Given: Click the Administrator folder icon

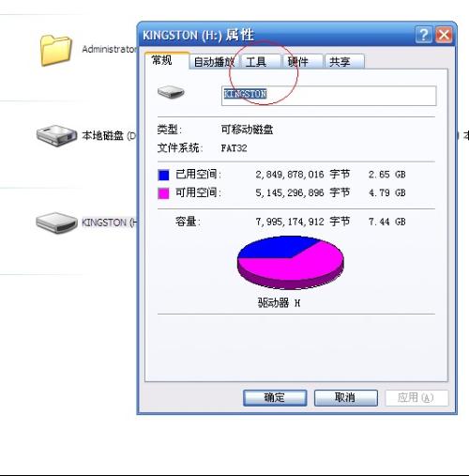Looking at the screenshot, I should tap(56, 50).
